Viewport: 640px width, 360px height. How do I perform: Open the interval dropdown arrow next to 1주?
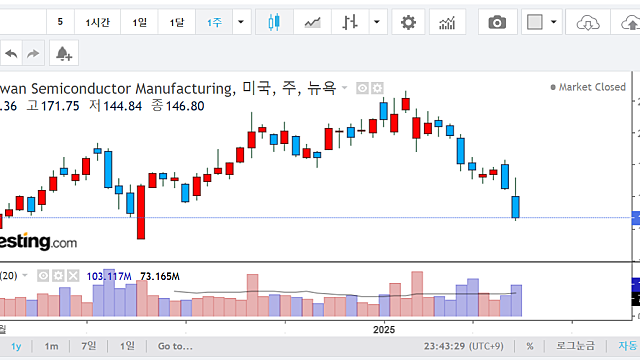tap(241, 22)
